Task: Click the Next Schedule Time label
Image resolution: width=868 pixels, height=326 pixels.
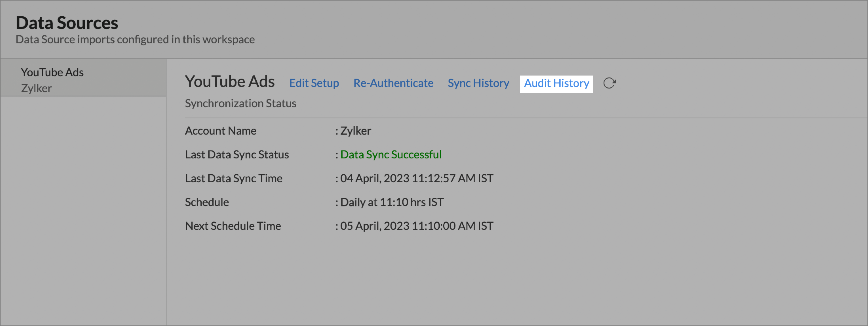Action: (x=233, y=226)
